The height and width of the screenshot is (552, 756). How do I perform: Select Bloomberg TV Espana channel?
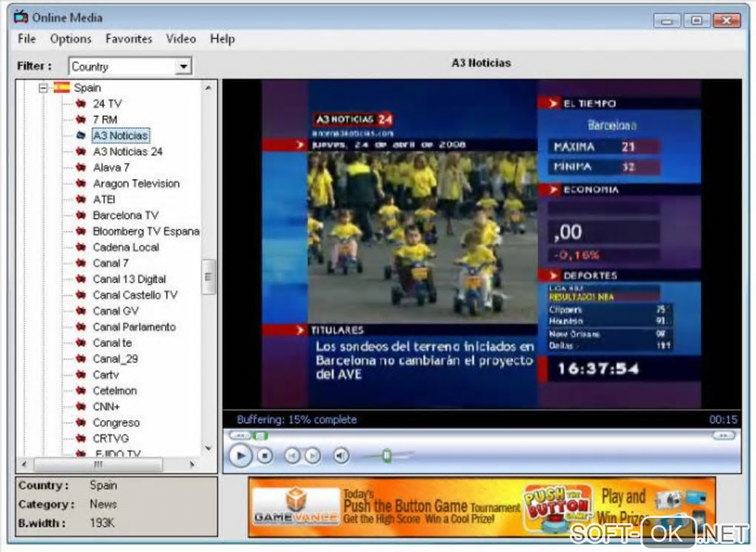[146, 231]
